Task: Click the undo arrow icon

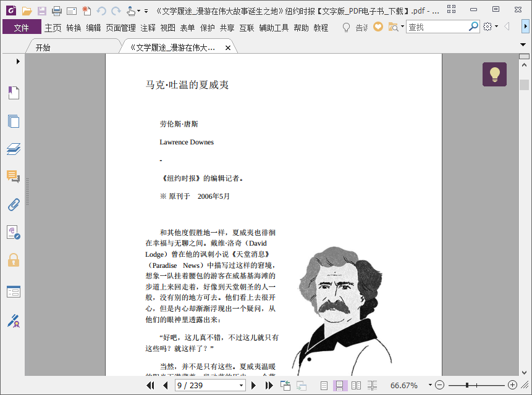Action: [101, 11]
